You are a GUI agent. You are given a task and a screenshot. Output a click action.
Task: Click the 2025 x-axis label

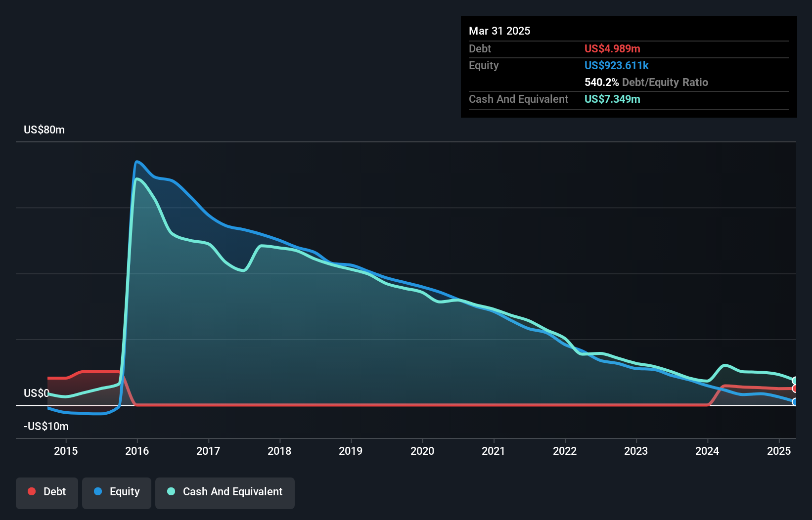779,451
